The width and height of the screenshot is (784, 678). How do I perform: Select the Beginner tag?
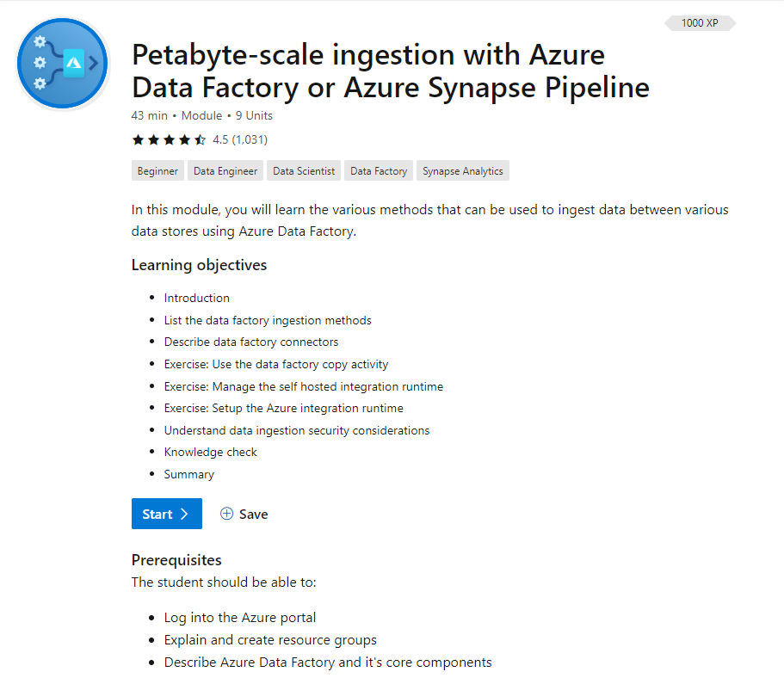click(x=157, y=170)
